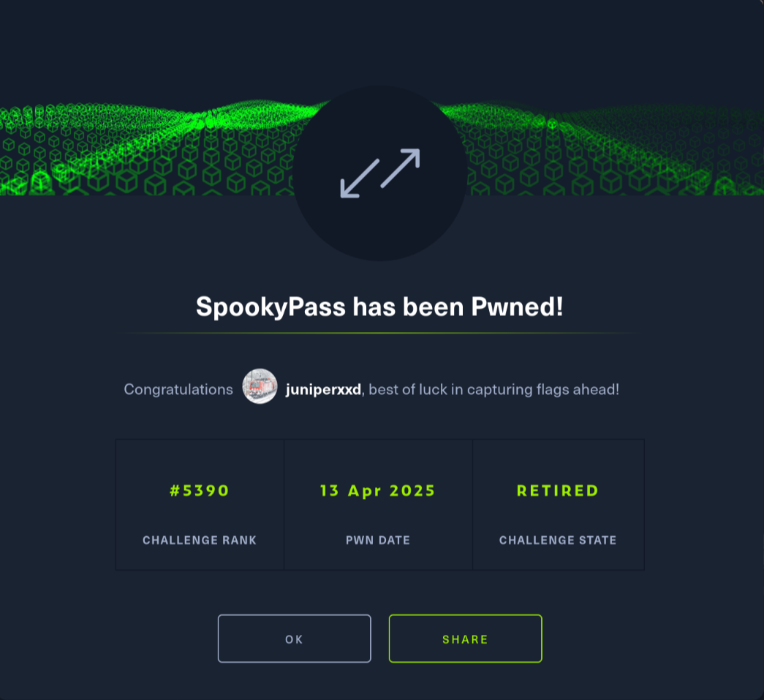
Task: Click the lower-left pointing arrow in the icon
Action: click(x=360, y=179)
